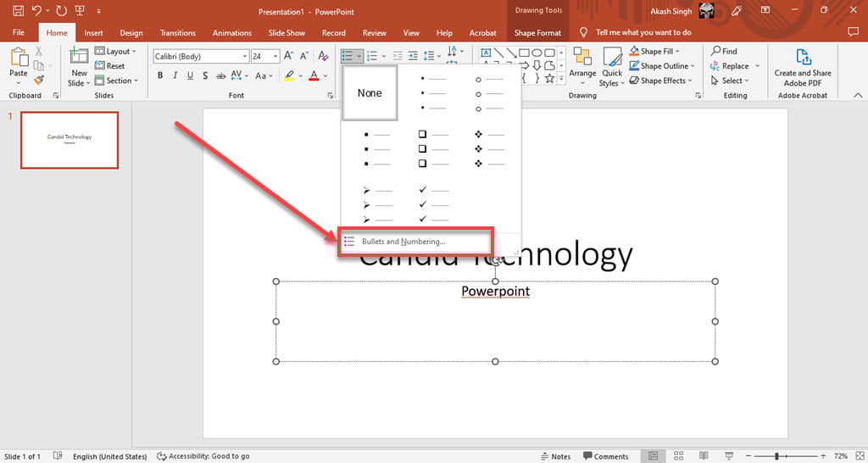Switch to Slide Sorter view
Screen dimensions: 868x463
coord(678,456)
